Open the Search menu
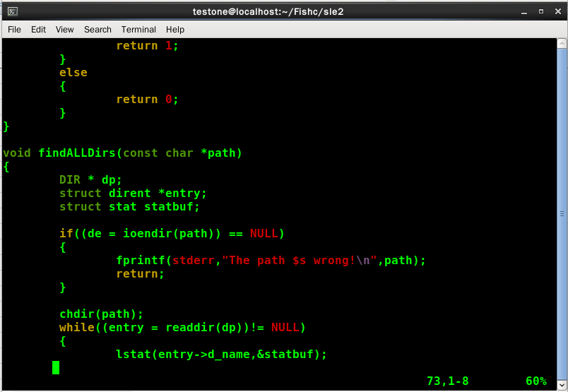This screenshot has height=392, width=568. tap(97, 30)
